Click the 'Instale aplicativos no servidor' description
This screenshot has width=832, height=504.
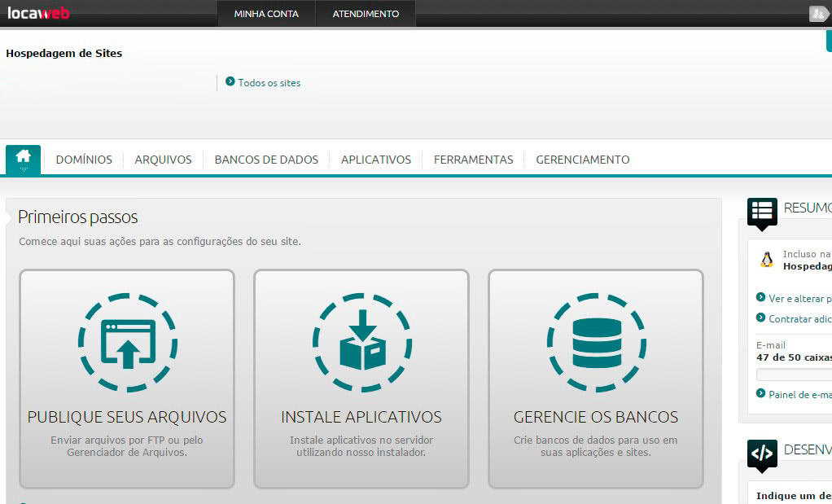coord(361,446)
